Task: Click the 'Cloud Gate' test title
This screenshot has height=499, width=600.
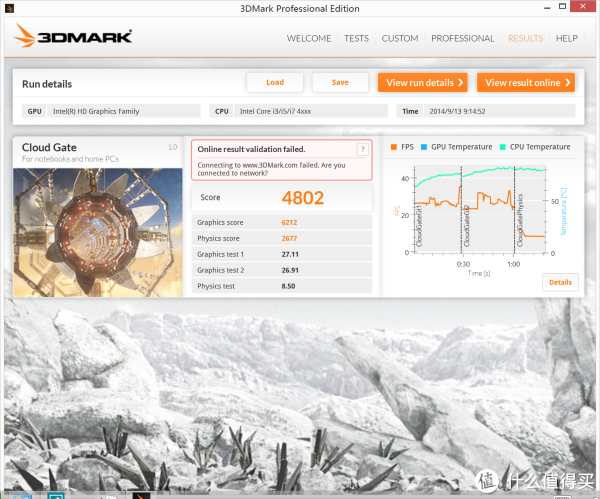Action: coord(49,147)
